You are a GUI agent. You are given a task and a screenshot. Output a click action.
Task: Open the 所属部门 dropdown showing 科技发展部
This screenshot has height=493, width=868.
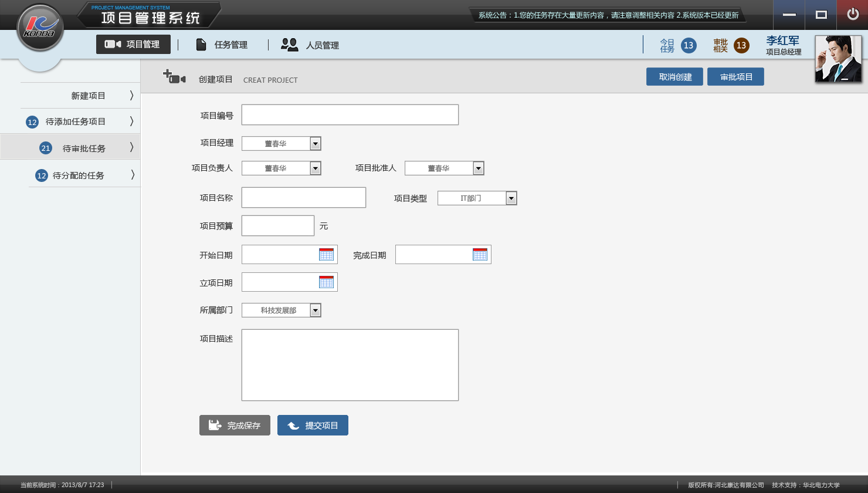pyautogui.click(x=315, y=309)
